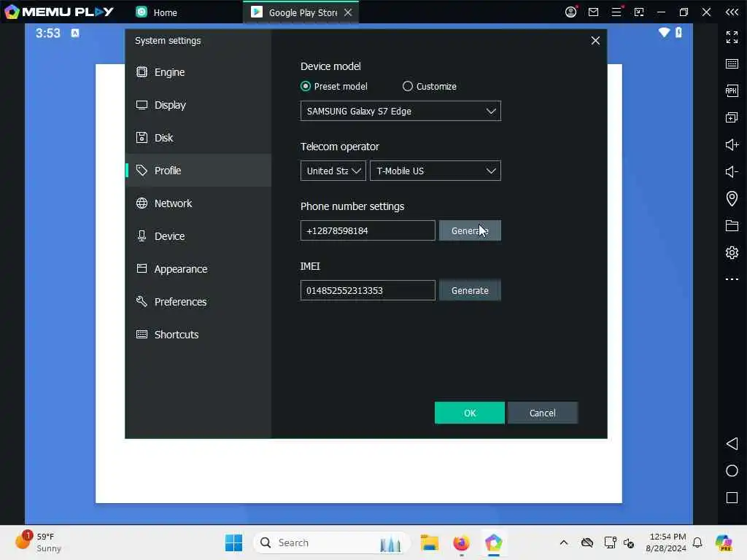Cancel the system settings dialog
Viewport: 747px width, 560px height.
543,413
